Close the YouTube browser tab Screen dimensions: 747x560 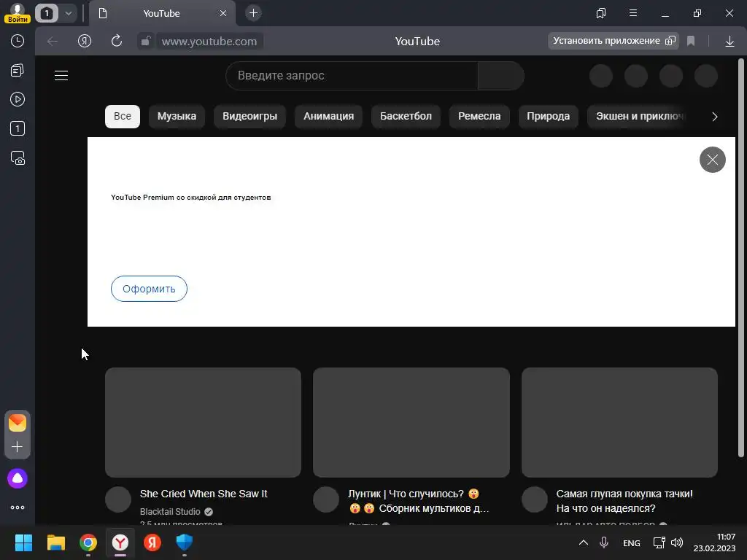click(x=223, y=13)
